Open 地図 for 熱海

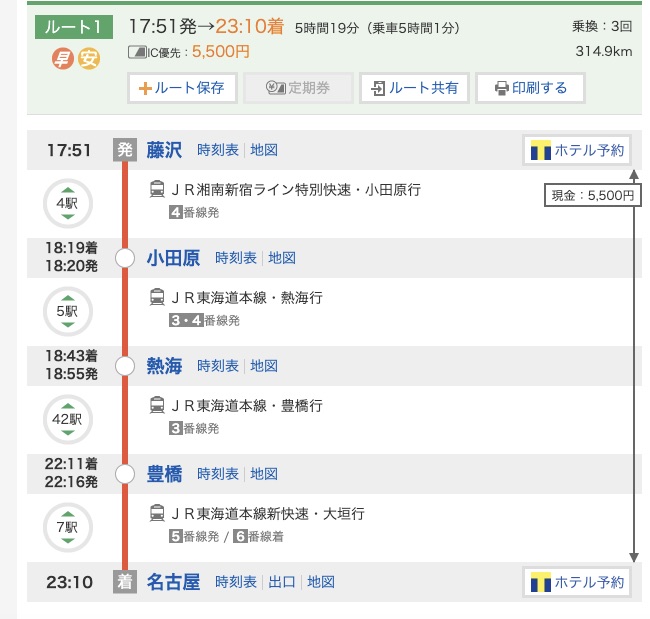(x=264, y=366)
